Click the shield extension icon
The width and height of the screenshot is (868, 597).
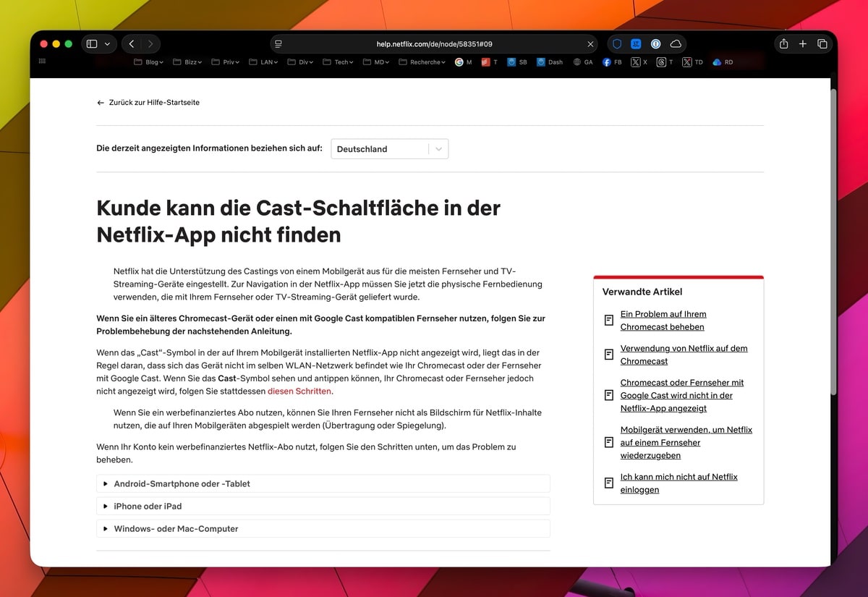617,44
